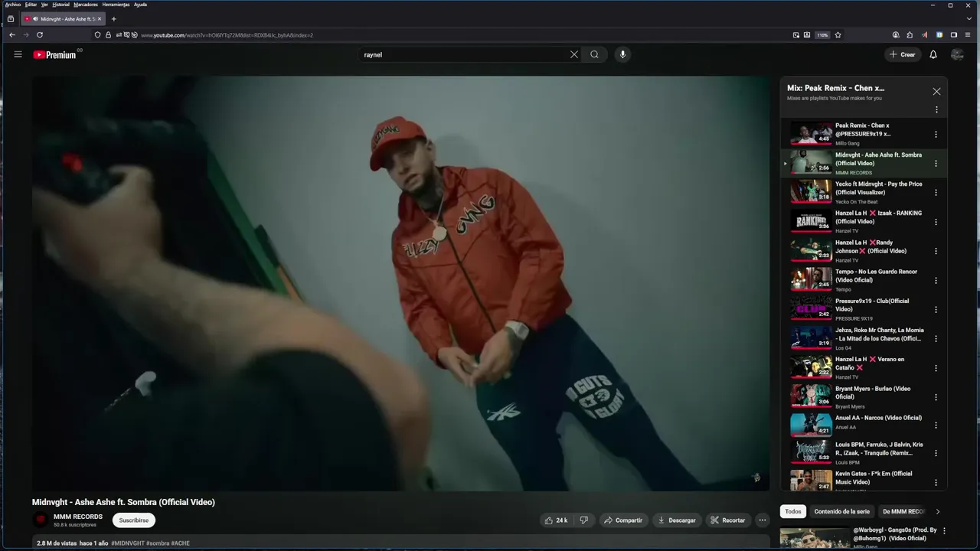Play Warboygl Gangs0s suggested video thumbnail
980x551 pixels.
(x=815, y=538)
